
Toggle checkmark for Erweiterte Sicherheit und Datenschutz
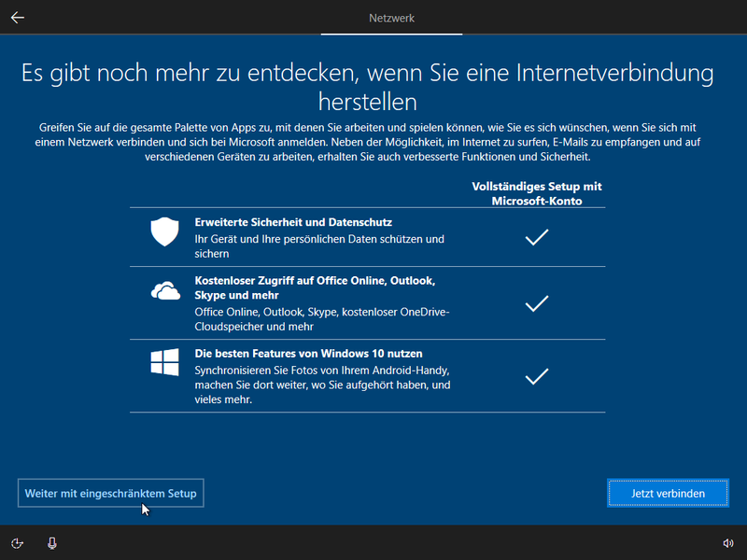coord(537,237)
